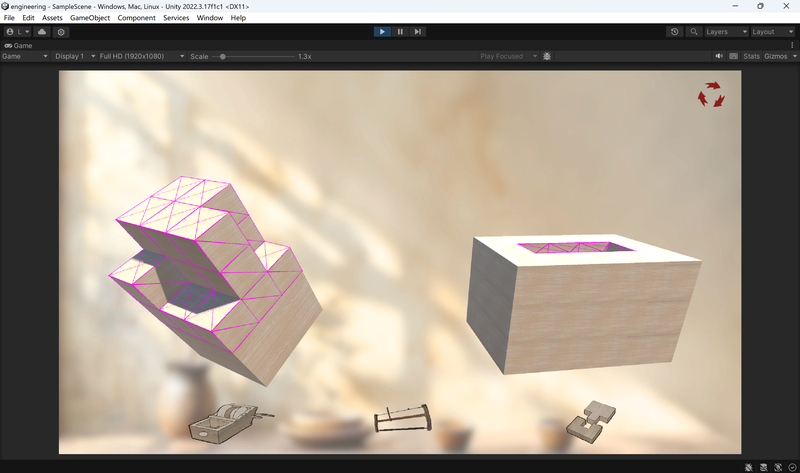Open Unity version control settings icon
The height and width of the screenshot is (473, 800).
click(x=61, y=32)
